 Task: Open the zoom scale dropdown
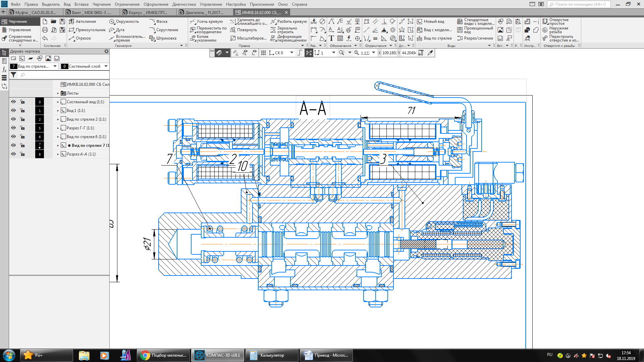pos(373,53)
